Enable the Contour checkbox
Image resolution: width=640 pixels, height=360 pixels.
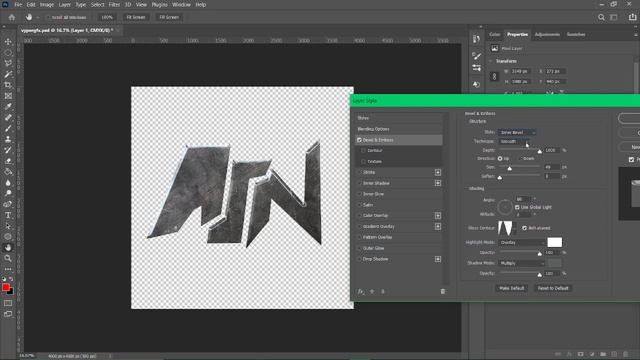click(363, 151)
